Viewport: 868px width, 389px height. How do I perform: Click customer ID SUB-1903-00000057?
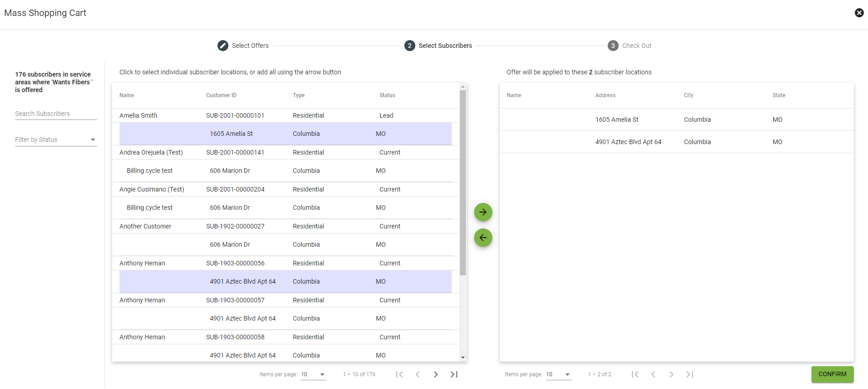235,300
